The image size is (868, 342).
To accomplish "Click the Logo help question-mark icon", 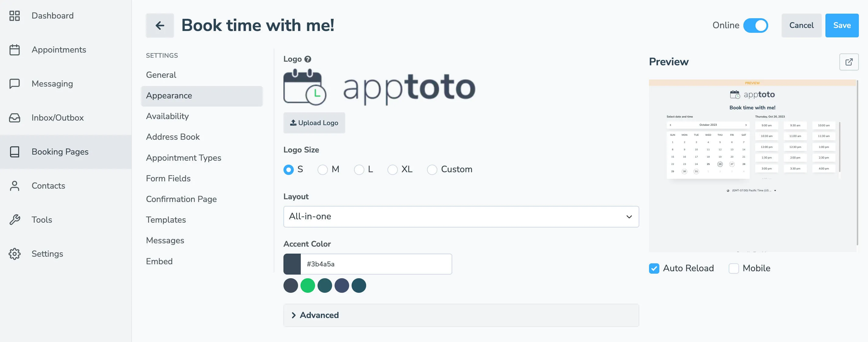I will 308,59.
